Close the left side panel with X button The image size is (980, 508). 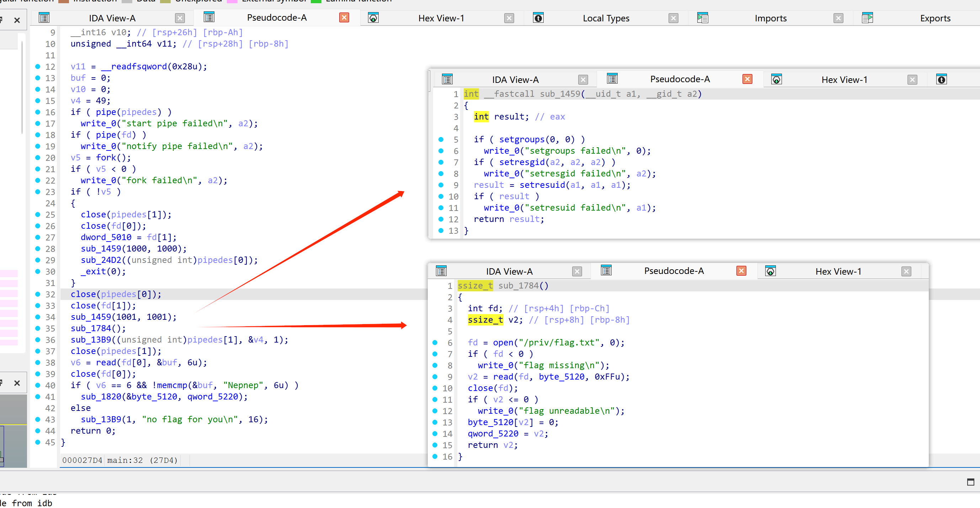pyautogui.click(x=17, y=20)
